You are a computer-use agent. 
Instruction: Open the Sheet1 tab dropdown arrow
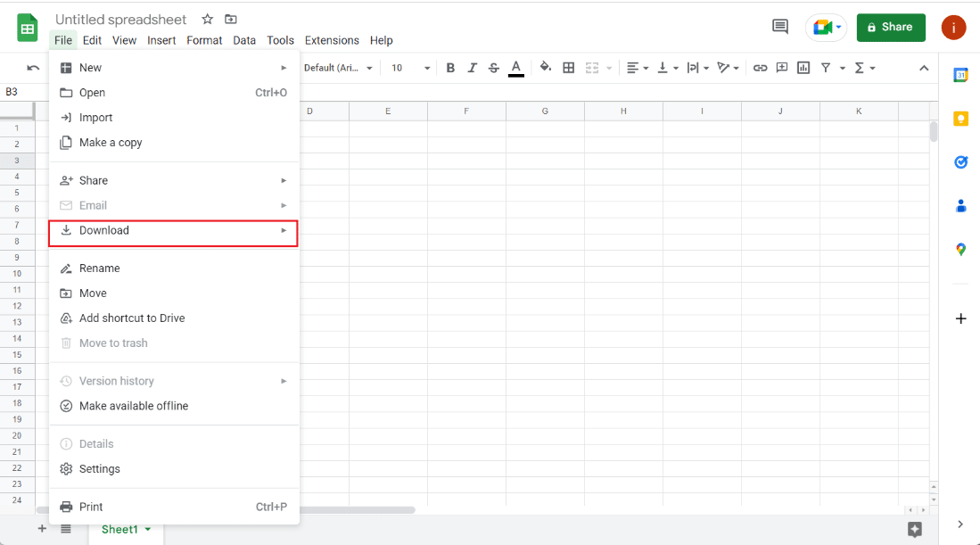click(148, 529)
